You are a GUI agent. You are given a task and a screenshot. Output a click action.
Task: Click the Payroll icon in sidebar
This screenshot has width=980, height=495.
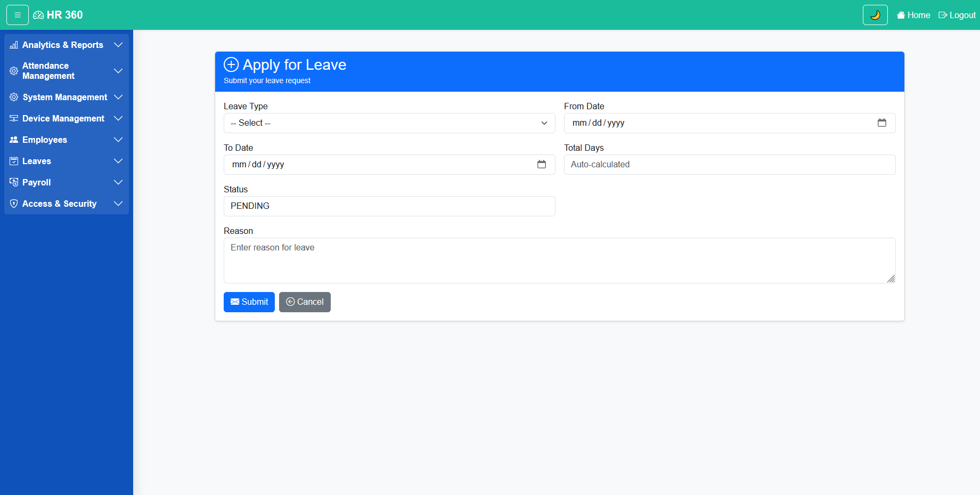[x=14, y=182]
